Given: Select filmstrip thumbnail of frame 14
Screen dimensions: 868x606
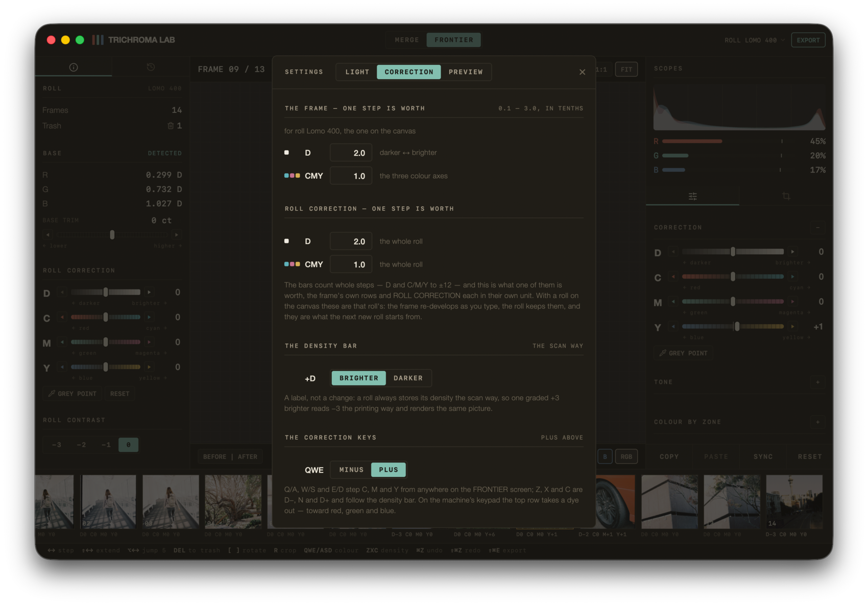Looking at the screenshot, I should [x=794, y=502].
